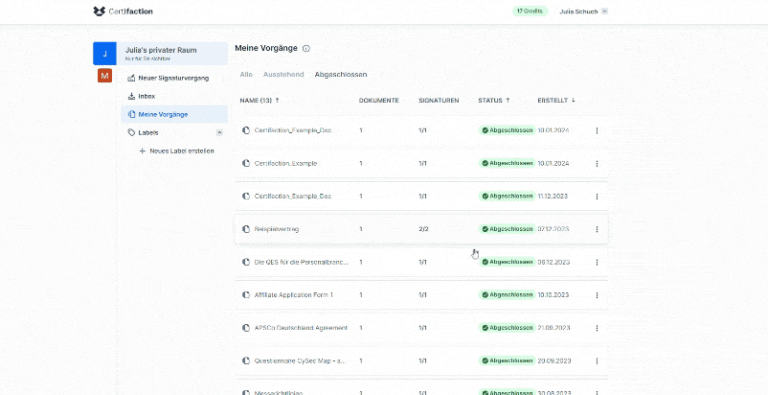The image size is (768, 395).
Task: Click the Abgeschlossen badge dated 07.12.2023
Action: tap(507, 229)
